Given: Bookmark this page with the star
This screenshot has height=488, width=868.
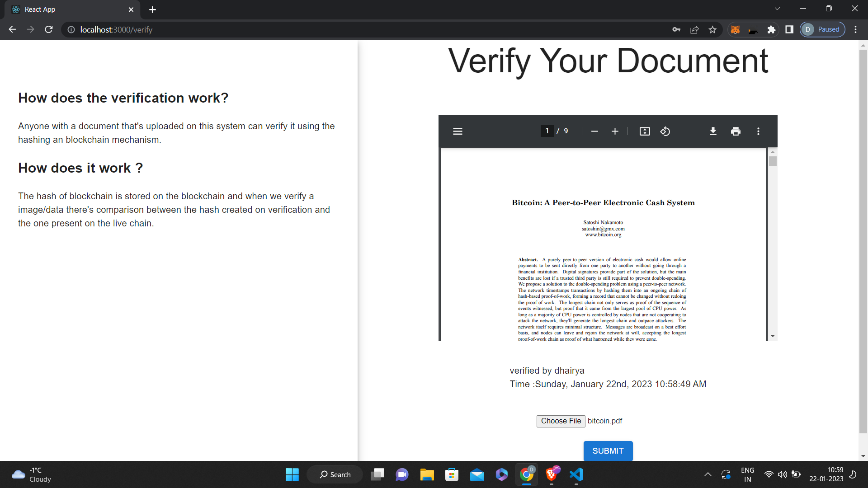Looking at the screenshot, I should coord(712,30).
